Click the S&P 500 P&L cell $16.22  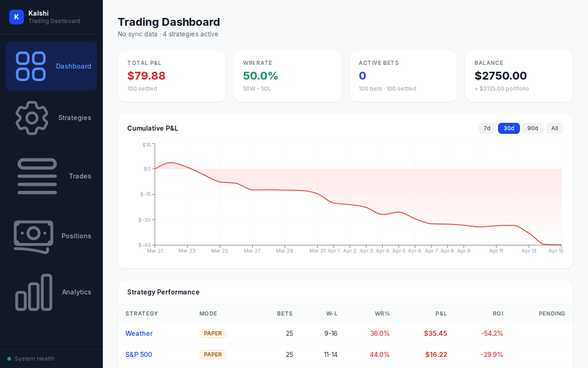pos(436,355)
